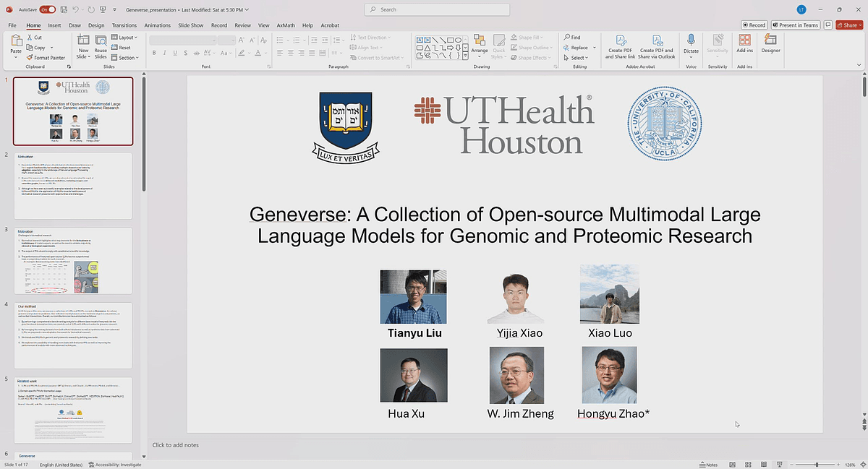
Task: Open the Copy dropdown arrow
Action: pos(51,48)
